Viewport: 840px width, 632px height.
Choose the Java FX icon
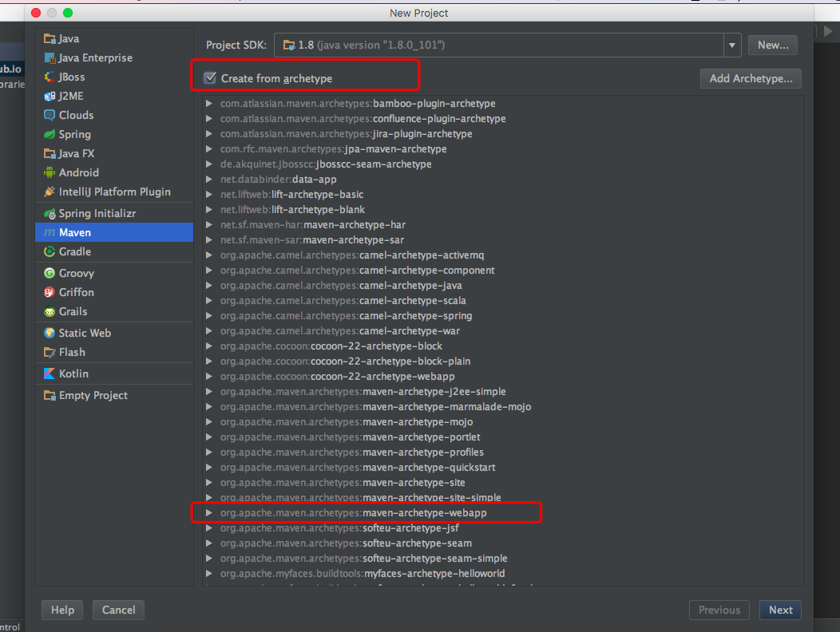coord(50,154)
